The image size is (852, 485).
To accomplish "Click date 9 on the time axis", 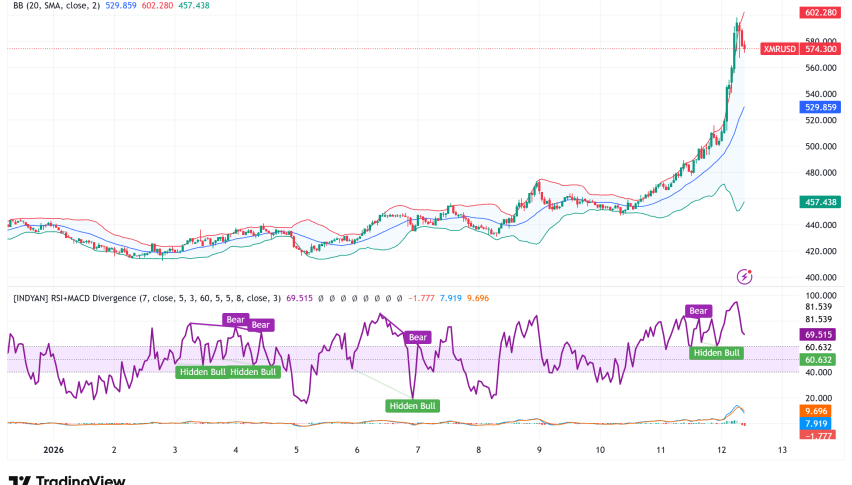I will [x=539, y=450].
